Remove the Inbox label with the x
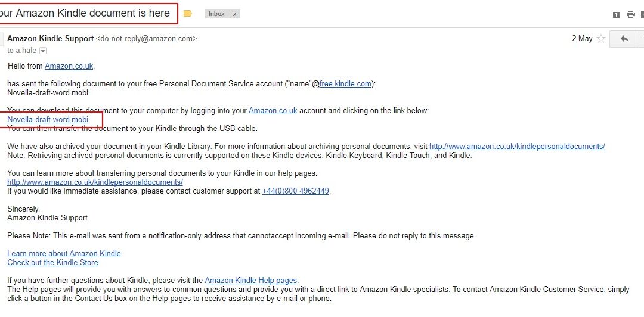 [x=234, y=14]
